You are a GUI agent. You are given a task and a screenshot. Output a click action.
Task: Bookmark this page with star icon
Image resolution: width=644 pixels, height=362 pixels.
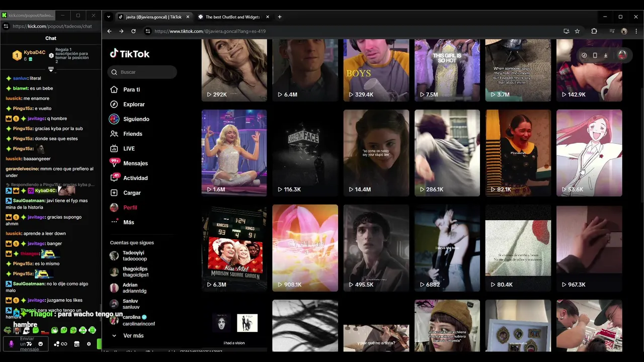point(577,31)
